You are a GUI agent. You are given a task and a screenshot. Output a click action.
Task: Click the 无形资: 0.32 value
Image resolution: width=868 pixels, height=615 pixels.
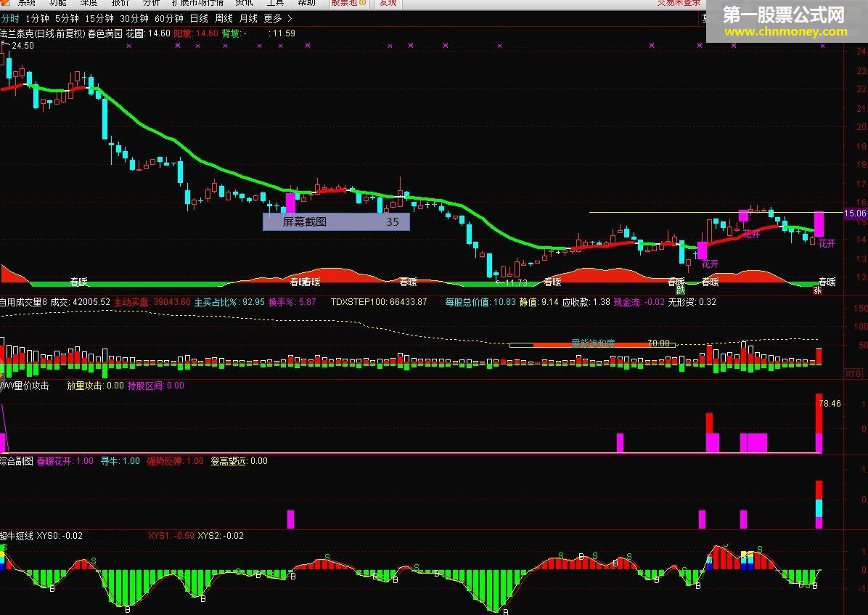[692, 302]
